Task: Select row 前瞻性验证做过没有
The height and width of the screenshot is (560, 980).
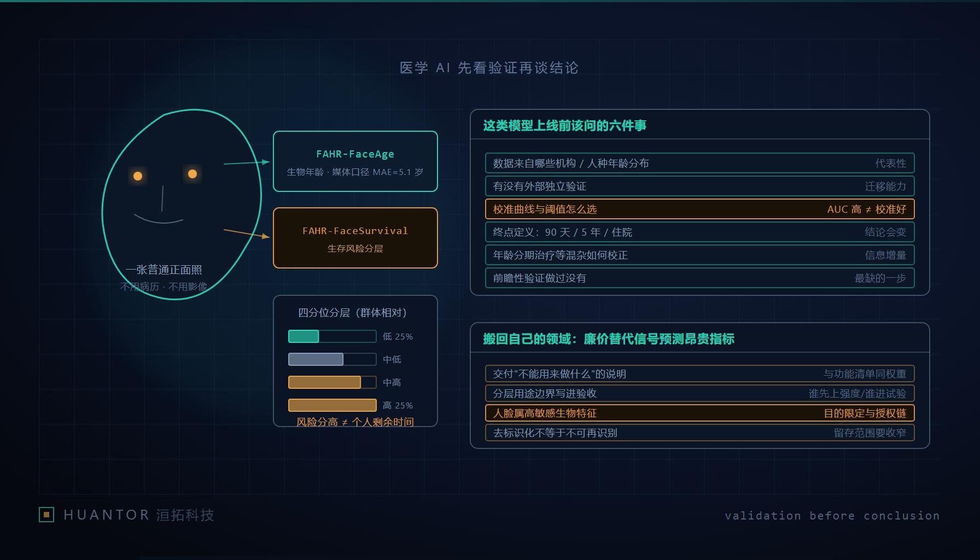Action: tap(700, 278)
